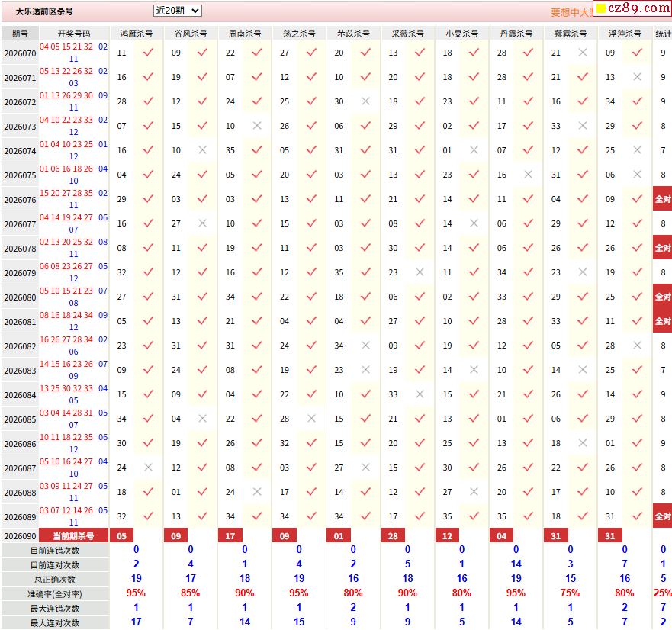Click the red 当前期杀号 label
Image resolution: width=672 pixels, height=630 pixels.
click(x=74, y=535)
